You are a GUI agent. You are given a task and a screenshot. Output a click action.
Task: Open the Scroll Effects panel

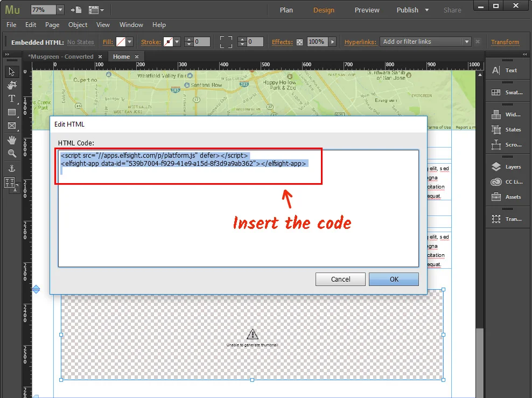(x=506, y=144)
